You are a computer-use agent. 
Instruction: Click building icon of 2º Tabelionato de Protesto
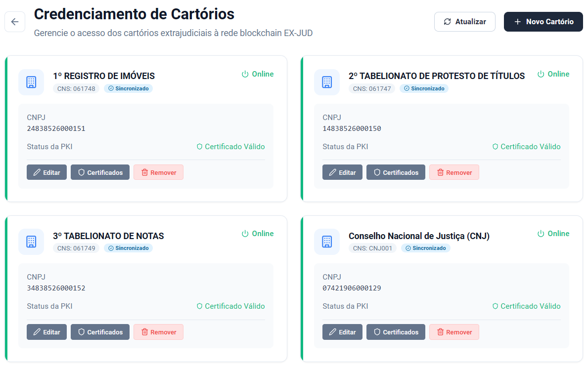[x=327, y=82]
